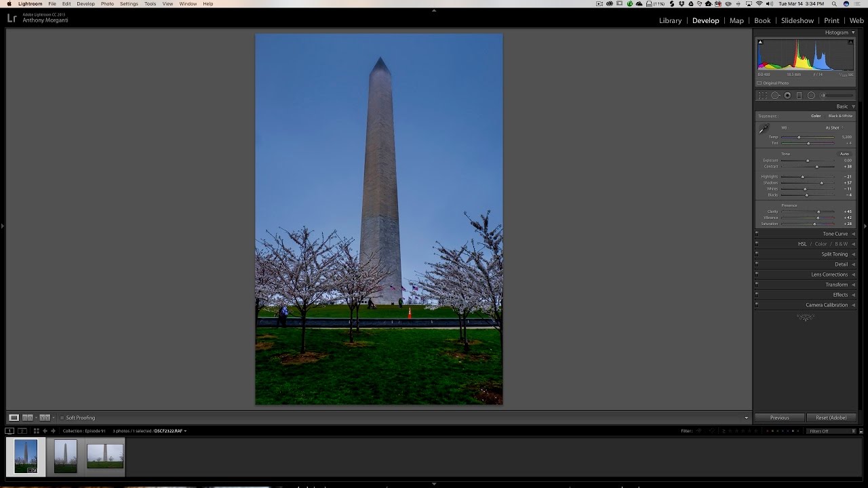Screen dimensions: 868x488
Task: Toggle the Tone Curve panel switch
Action: (757, 234)
